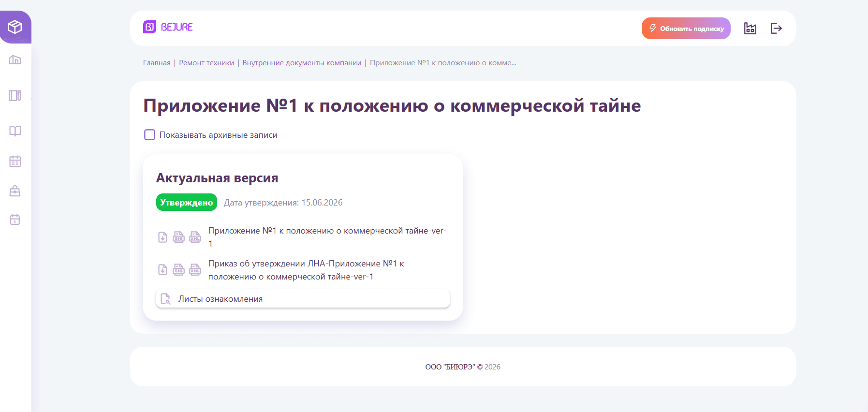
Task: Click 'Актуальная версия' card heading
Action: click(x=217, y=178)
